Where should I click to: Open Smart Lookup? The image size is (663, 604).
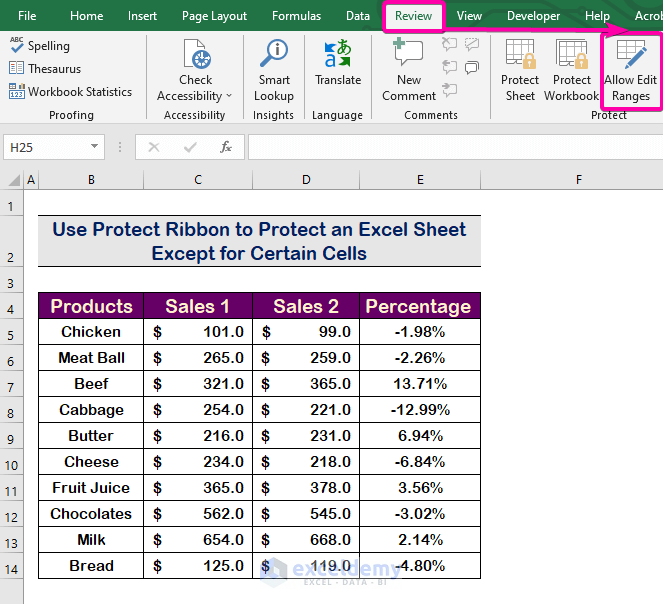coord(273,70)
